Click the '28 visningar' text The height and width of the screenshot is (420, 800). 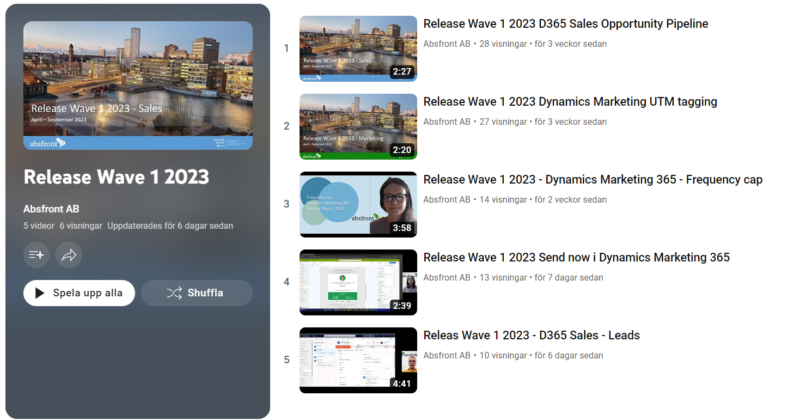[x=503, y=44]
